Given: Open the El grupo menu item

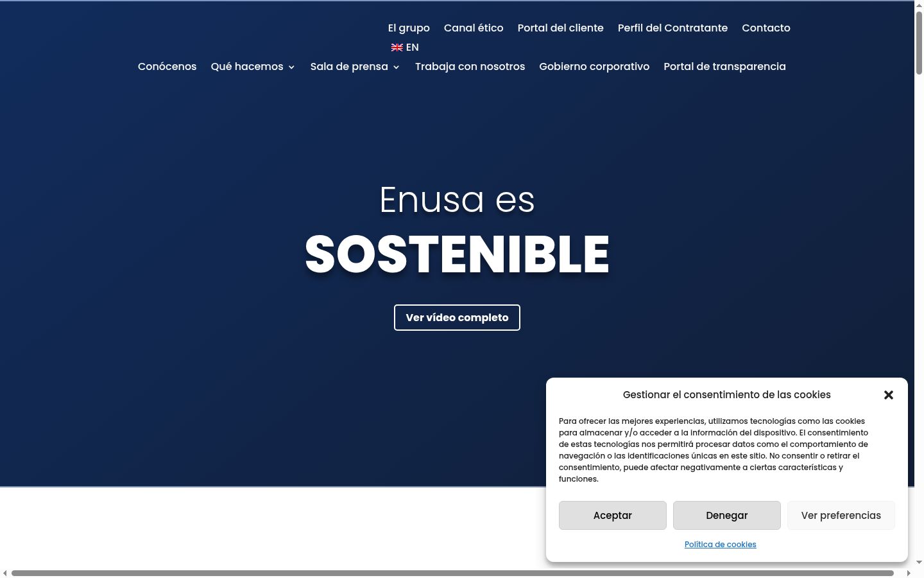Looking at the screenshot, I should pyautogui.click(x=409, y=28).
